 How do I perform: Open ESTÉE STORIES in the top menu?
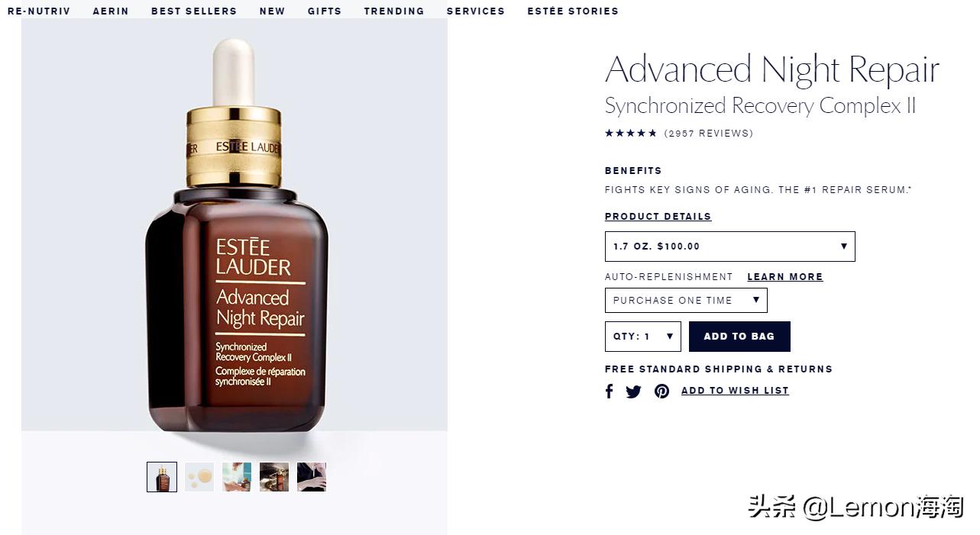coord(573,11)
